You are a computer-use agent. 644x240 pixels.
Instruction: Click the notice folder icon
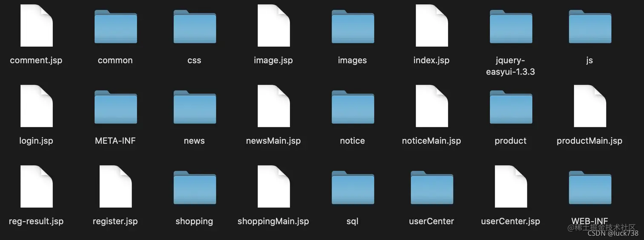353,107
